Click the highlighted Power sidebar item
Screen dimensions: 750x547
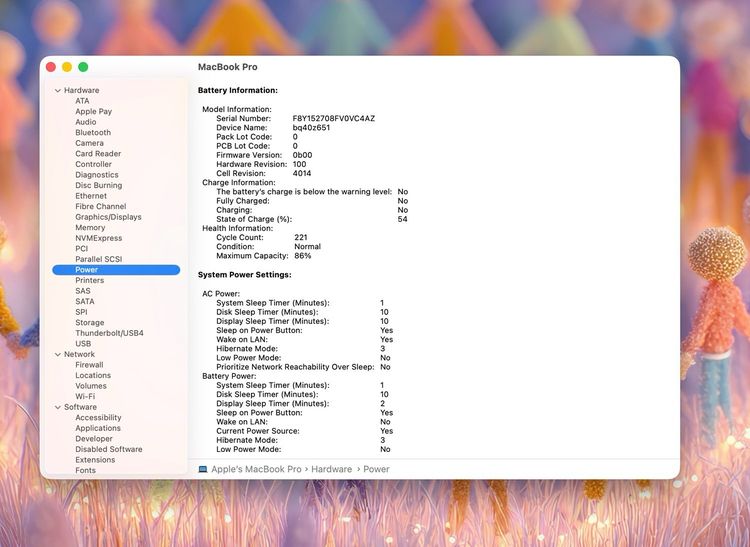(116, 270)
